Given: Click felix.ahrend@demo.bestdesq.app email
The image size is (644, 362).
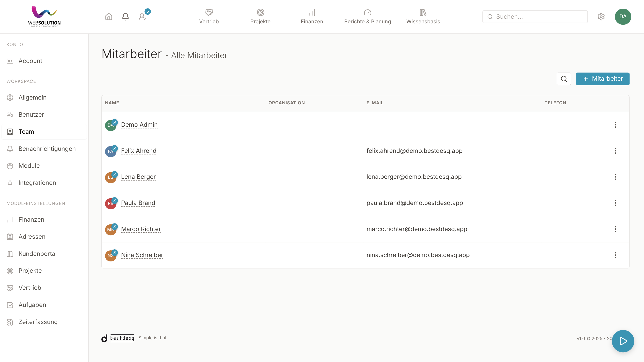Looking at the screenshot, I should point(415,151).
